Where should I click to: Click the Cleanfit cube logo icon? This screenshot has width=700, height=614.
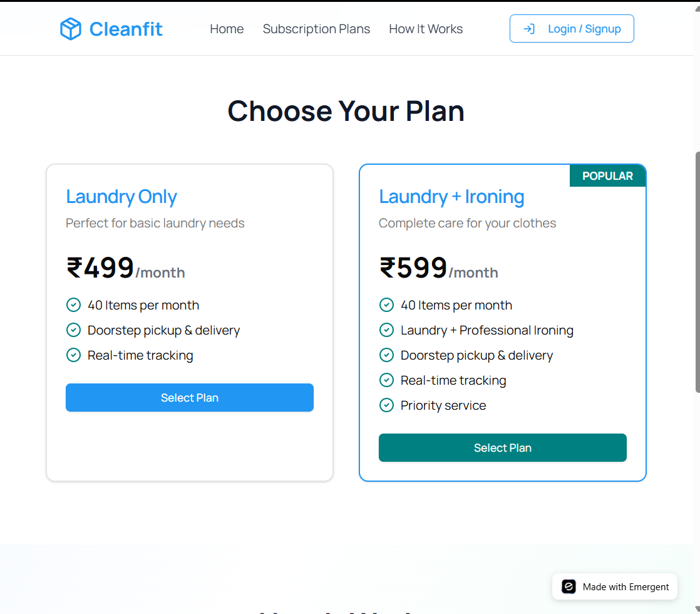(x=71, y=28)
